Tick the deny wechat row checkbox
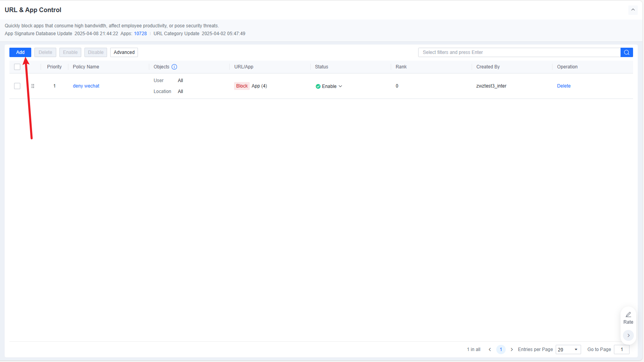 tap(17, 86)
